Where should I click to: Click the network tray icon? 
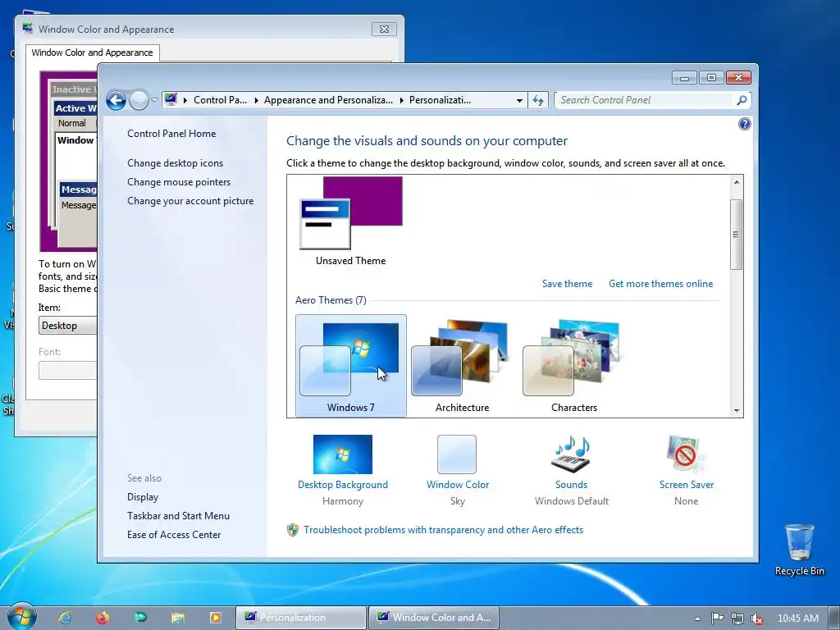pyautogui.click(x=737, y=619)
